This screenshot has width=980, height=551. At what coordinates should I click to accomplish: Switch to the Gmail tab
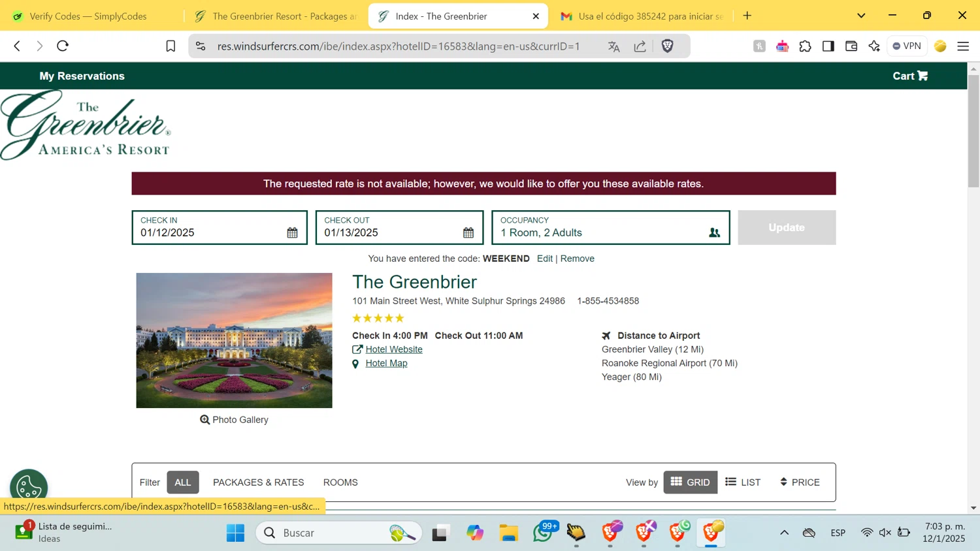[x=643, y=16]
